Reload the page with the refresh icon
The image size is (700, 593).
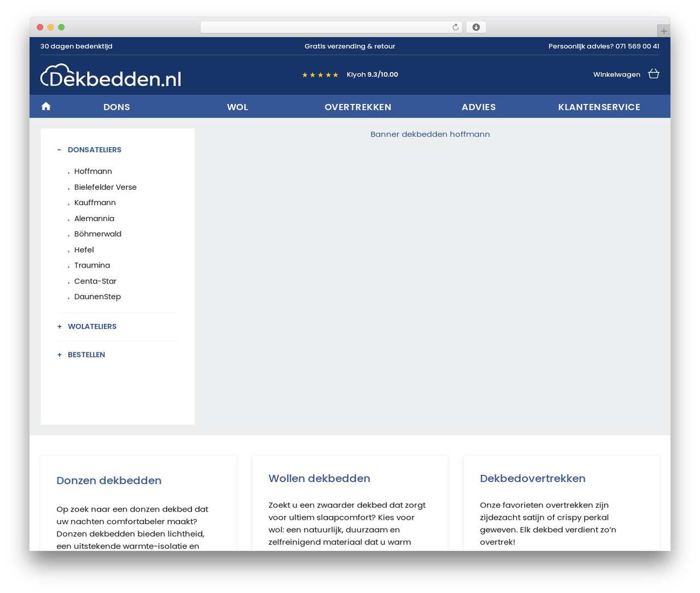click(456, 27)
